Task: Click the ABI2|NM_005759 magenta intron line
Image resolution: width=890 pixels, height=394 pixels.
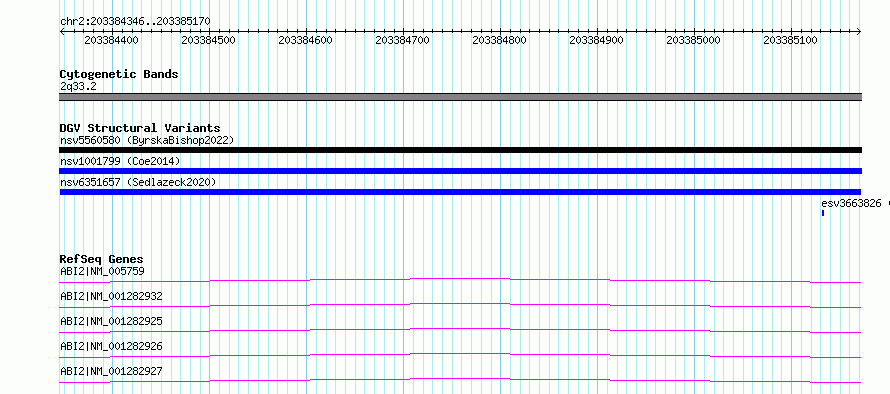Action: pyautogui.click(x=460, y=280)
